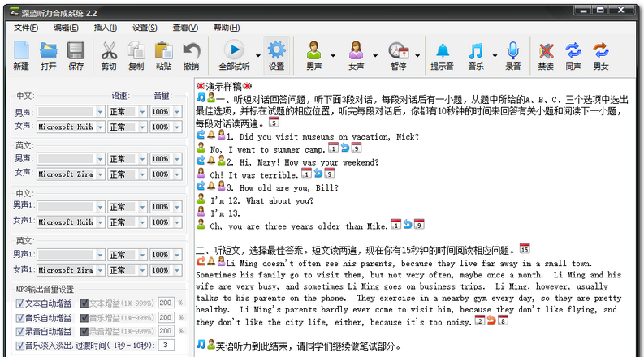Screen dimensions: 644x357
Task: Click the line 'No, I went to summer camp.'
Action: [x=267, y=150]
